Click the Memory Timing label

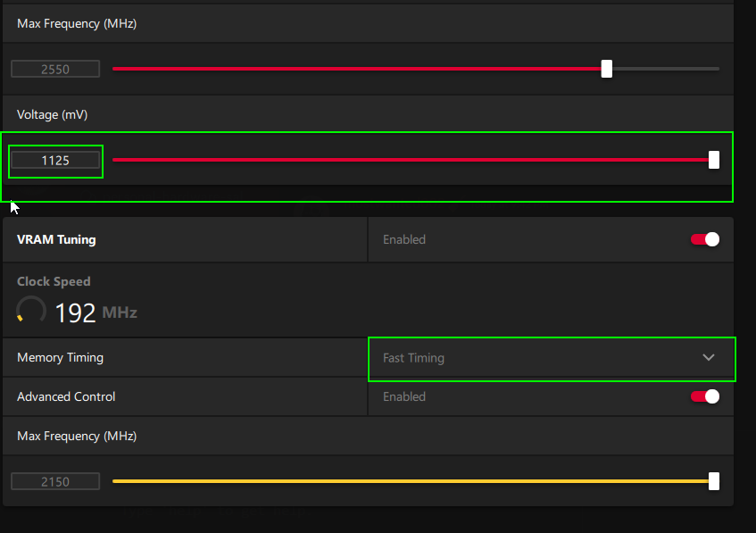(x=60, y=358)
